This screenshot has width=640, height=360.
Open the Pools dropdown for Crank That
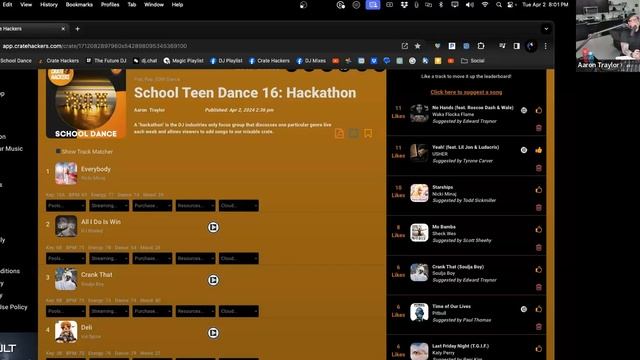[66, 311]
